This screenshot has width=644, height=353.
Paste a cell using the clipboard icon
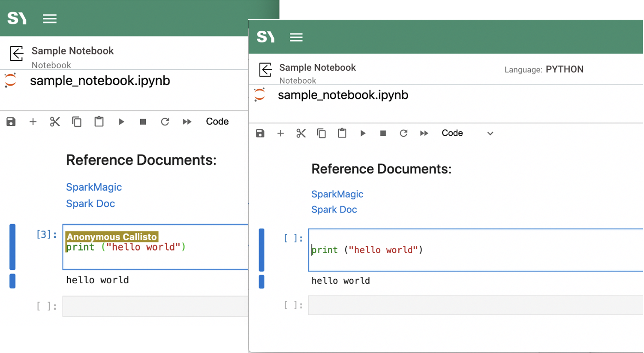pyautogui.click(x=342, y=133)
